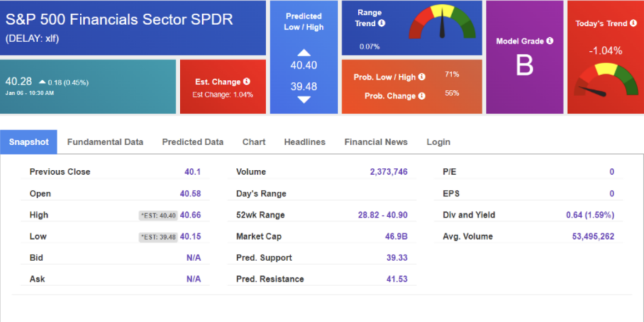Click the Ask value N/A
This screenshot has height=322, width=644.
(194, 279)
